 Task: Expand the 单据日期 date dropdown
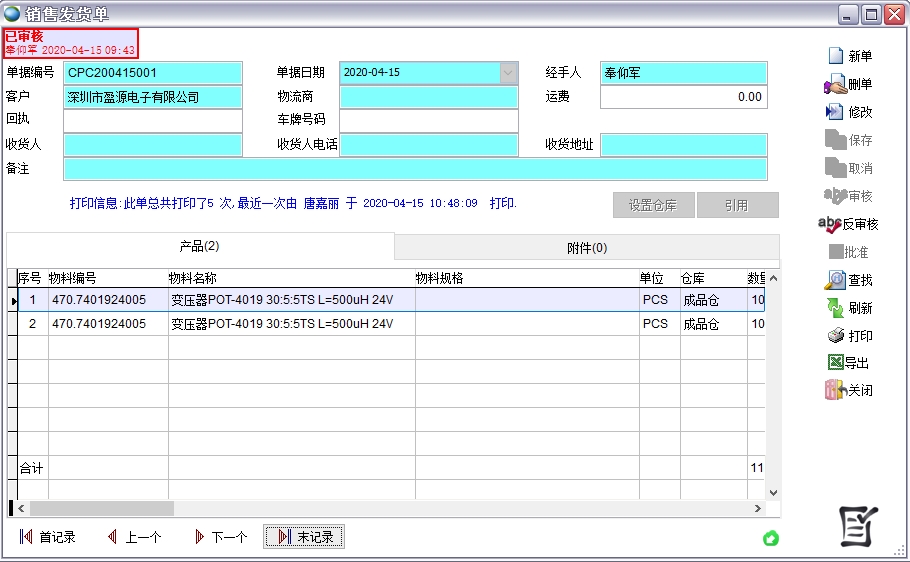(509, 73)
